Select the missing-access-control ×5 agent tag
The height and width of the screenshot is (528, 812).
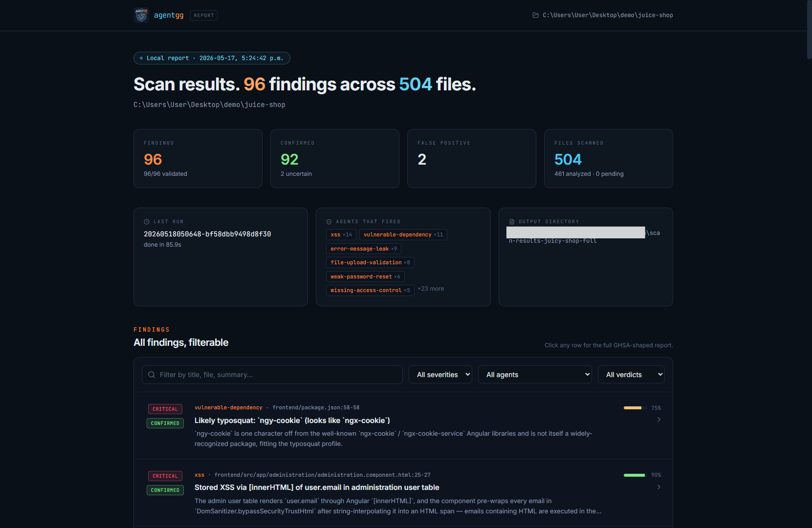tap(370, 291)
